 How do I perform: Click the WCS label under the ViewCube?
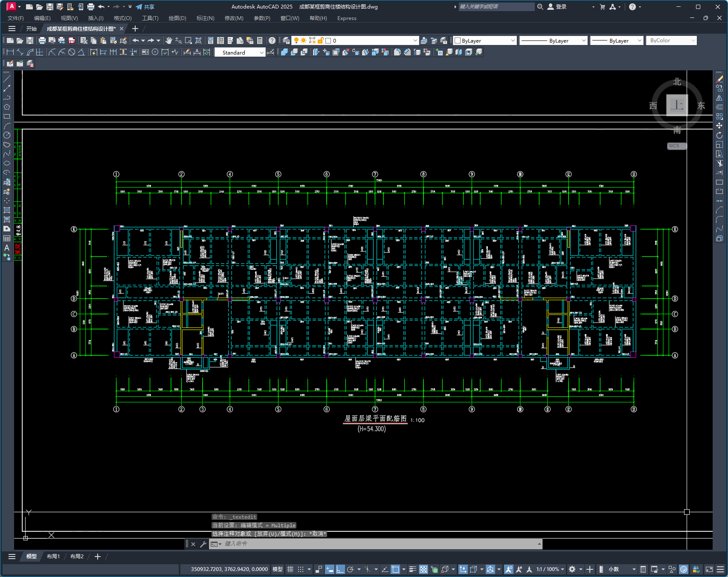(x=676, y=146)
